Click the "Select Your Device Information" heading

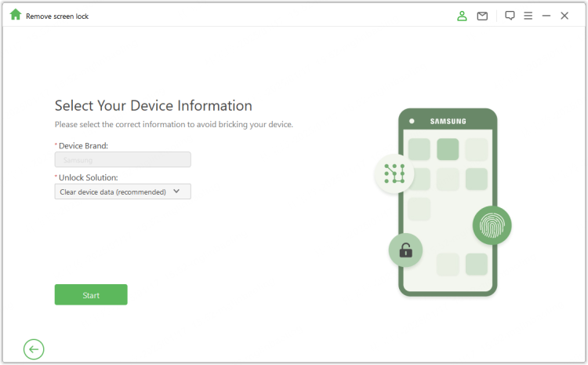pyautogui.click(x=153, y=106)
